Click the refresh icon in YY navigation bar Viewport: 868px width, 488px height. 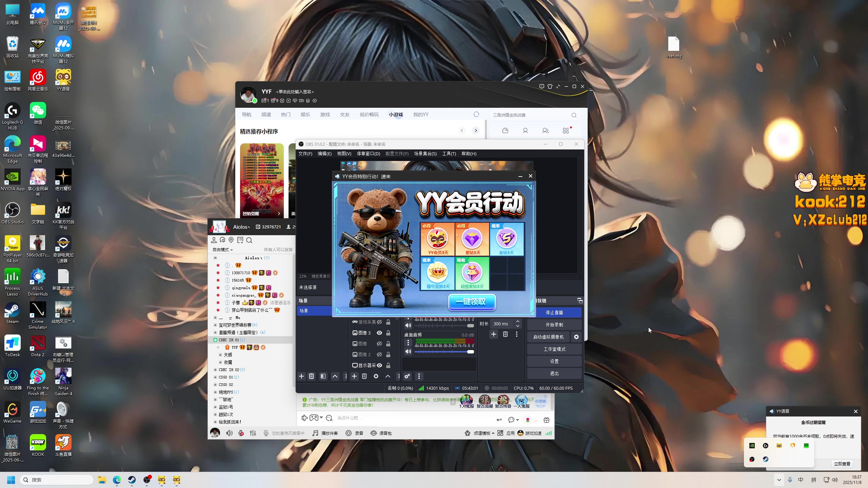pyautogui.click(x=476, y=115)
